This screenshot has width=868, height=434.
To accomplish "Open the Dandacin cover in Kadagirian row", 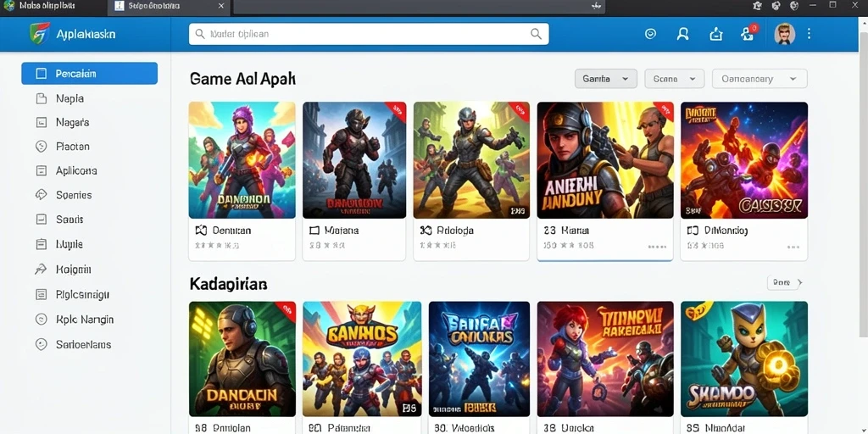I will click(x=242, y=359).
